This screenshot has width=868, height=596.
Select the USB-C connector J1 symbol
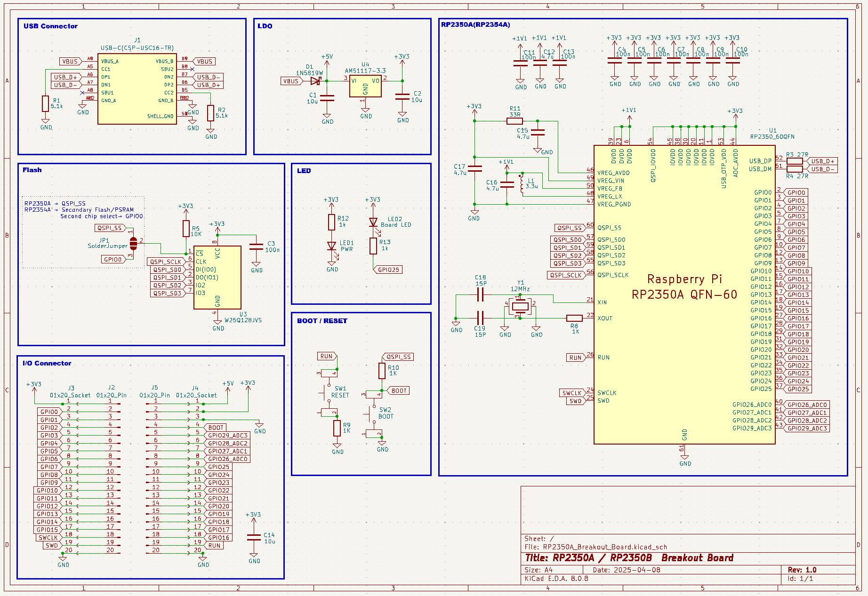click(137, 89)
